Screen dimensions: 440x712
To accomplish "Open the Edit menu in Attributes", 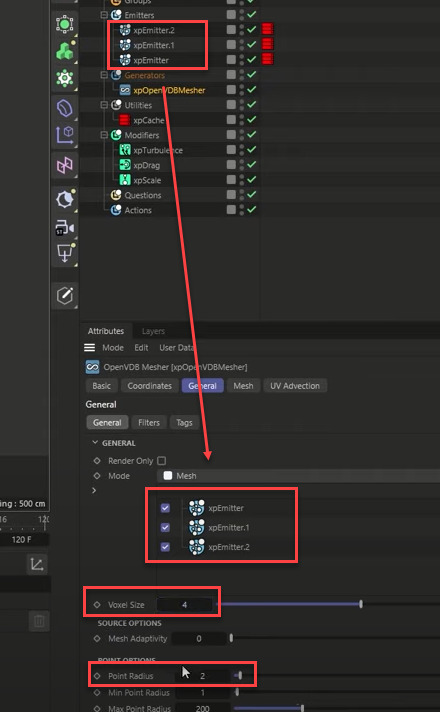I will [141, 348].
